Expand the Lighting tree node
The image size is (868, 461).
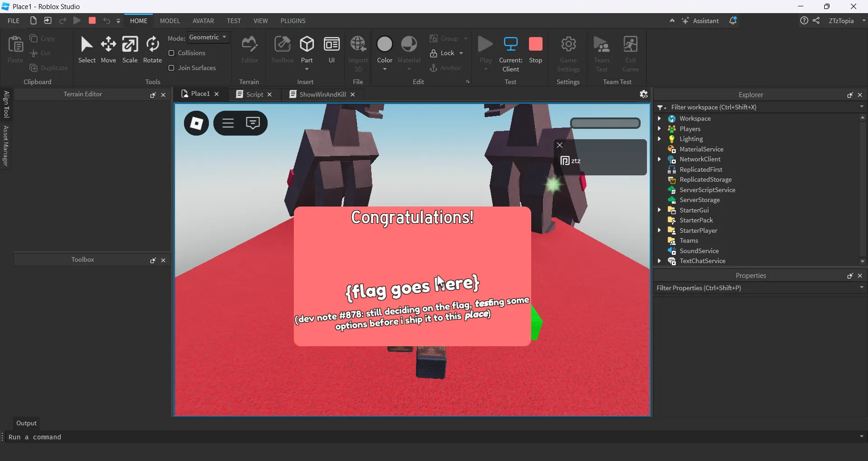[x=659, y=139]
